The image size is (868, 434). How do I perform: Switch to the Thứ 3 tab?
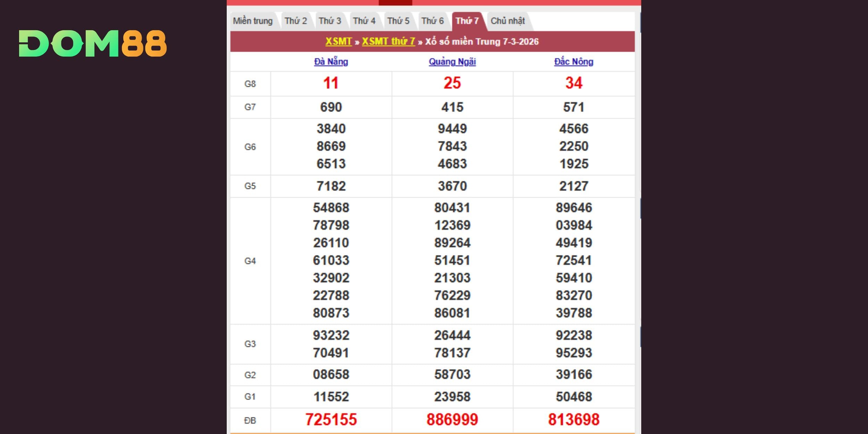330,21
